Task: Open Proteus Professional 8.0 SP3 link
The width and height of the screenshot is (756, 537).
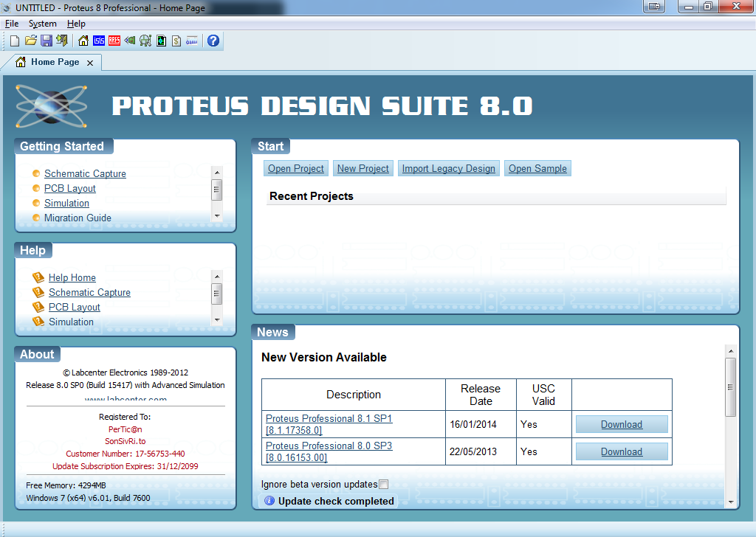Action: pyautogui.click(x=329, y=451)
